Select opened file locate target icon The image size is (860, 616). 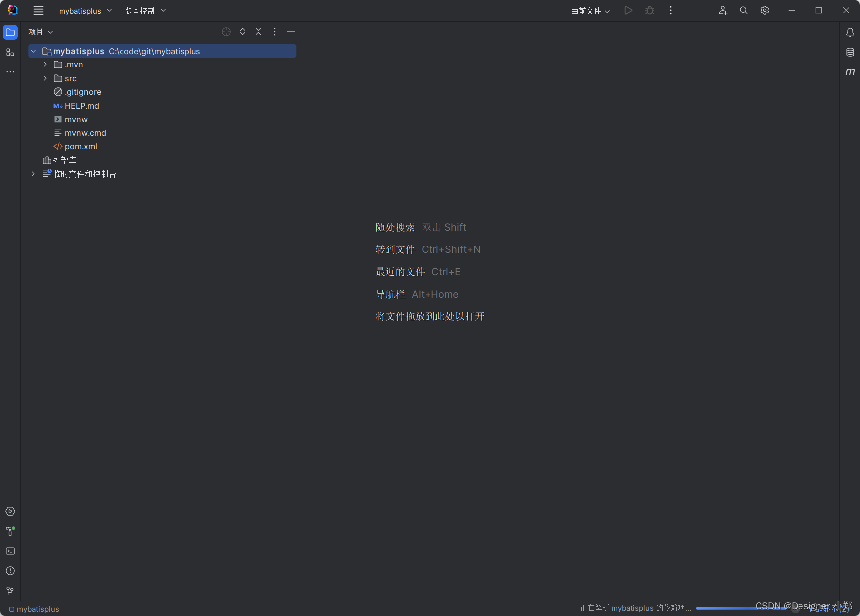(226, 32)
